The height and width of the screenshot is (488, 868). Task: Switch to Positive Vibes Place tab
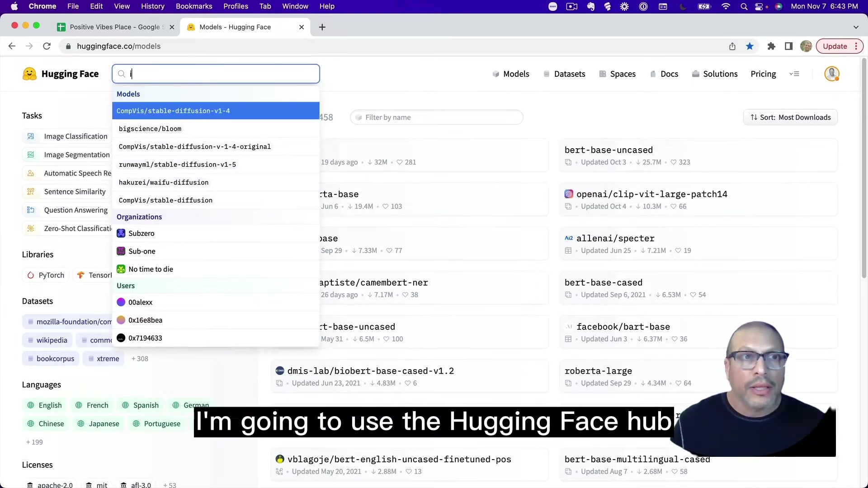[116, 27]
